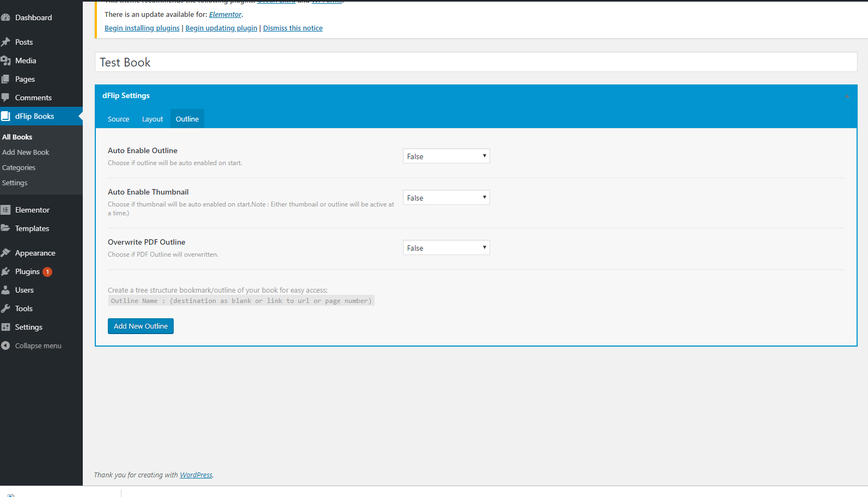Click the Pages sidebar icon
The height and width of the screenshot is (497, 868).
(x=5, y=79)
